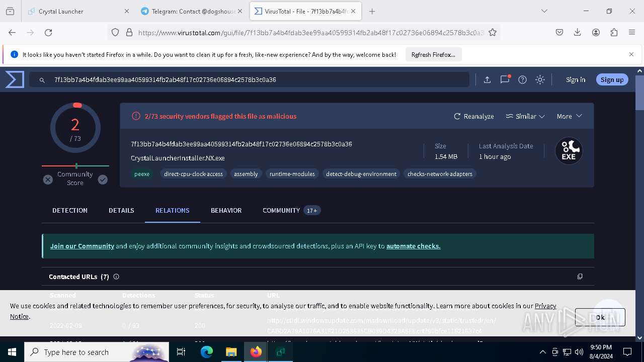This screenshot has width=644, height=362.
Task: Click the Refresh Firefox button
Action: click(433, 55)
